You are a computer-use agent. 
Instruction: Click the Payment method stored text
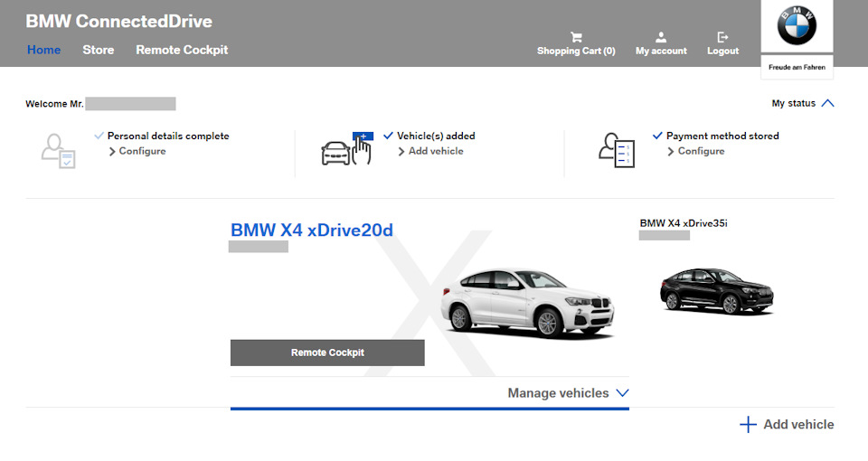tap(722, 136)
